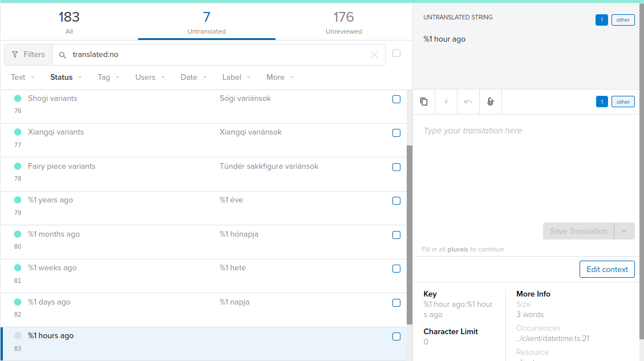This screenshot has height=361, width=644.
Task: Open the Status filter dropdown
Action: coord(66,77)
